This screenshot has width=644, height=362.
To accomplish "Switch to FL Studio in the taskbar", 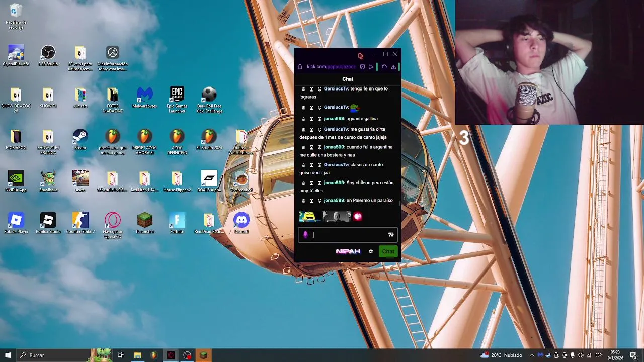I will click(x=154, y=355).
